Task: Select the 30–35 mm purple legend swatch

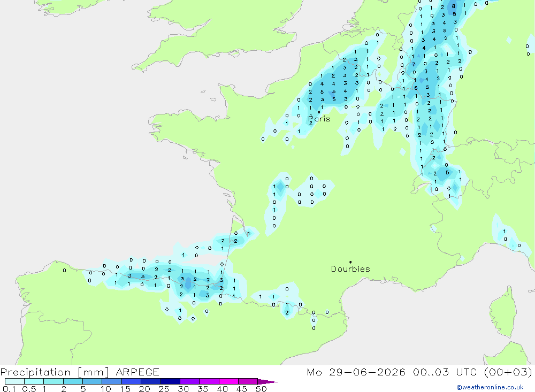Action: (189, 381)
